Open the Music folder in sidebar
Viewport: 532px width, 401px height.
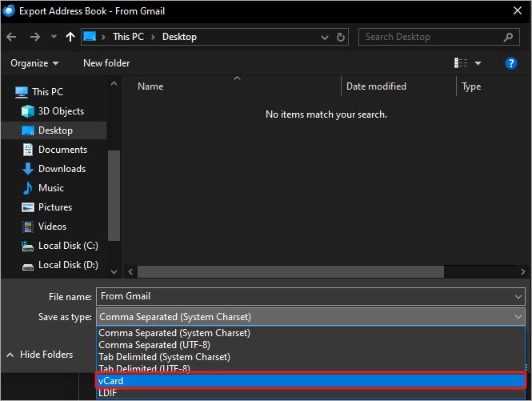[51, 188]
